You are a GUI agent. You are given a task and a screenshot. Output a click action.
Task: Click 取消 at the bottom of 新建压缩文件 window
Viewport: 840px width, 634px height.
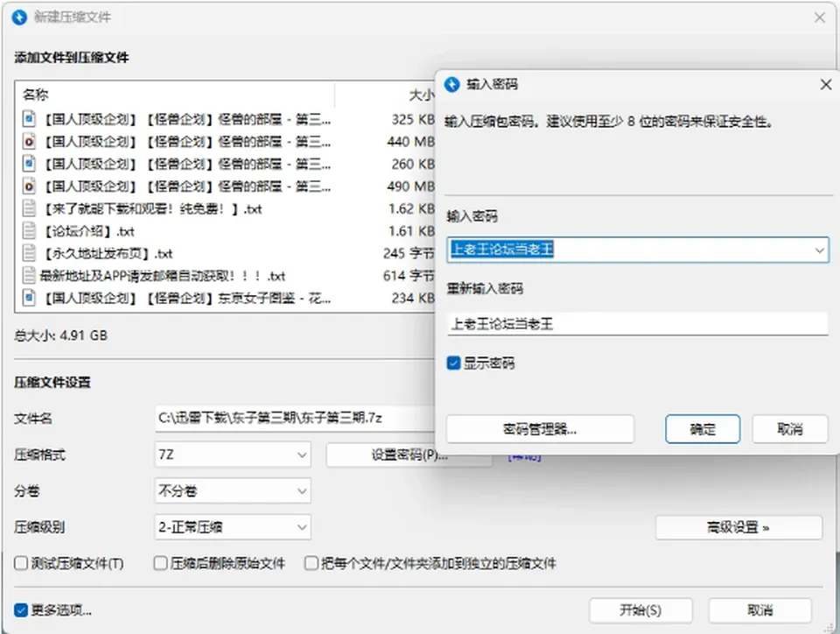(760, 610)
